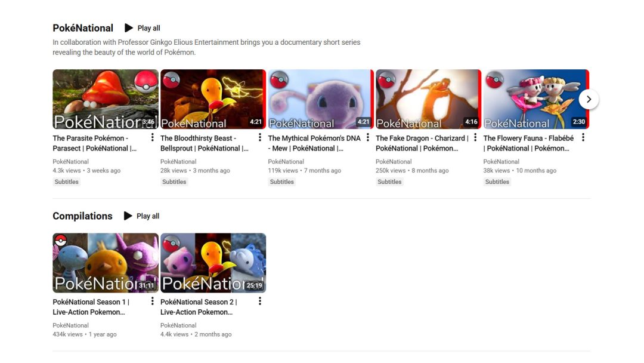
Task: Open The Parasite Pokémon - Parasect thumbnail
Action: [x=106, y=99]
